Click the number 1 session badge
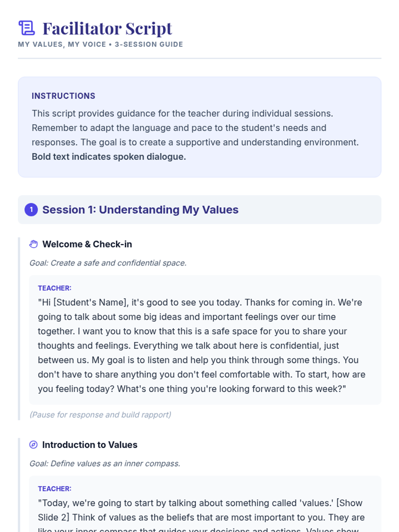Screen dimensions: 399x532 click(31, 209)
